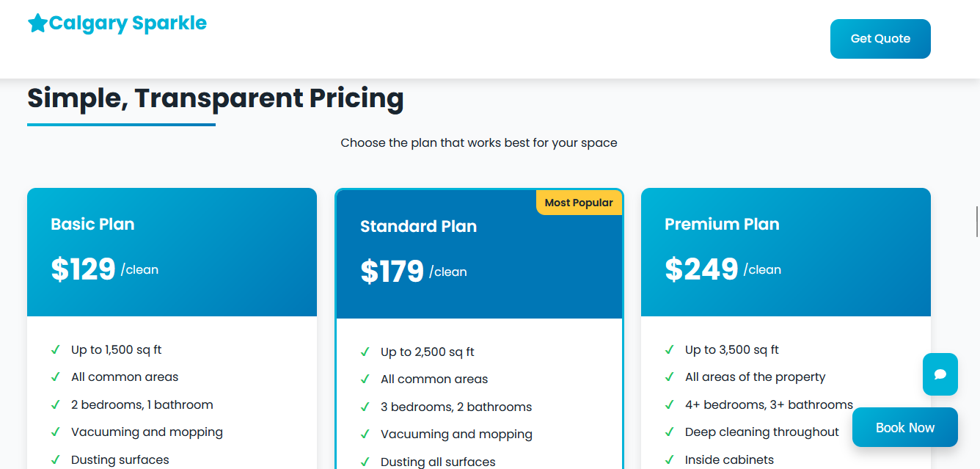Click the checkmark beside Dusting surfaces in Basic Plan
The image size is (980, 469).
[55, 460]
